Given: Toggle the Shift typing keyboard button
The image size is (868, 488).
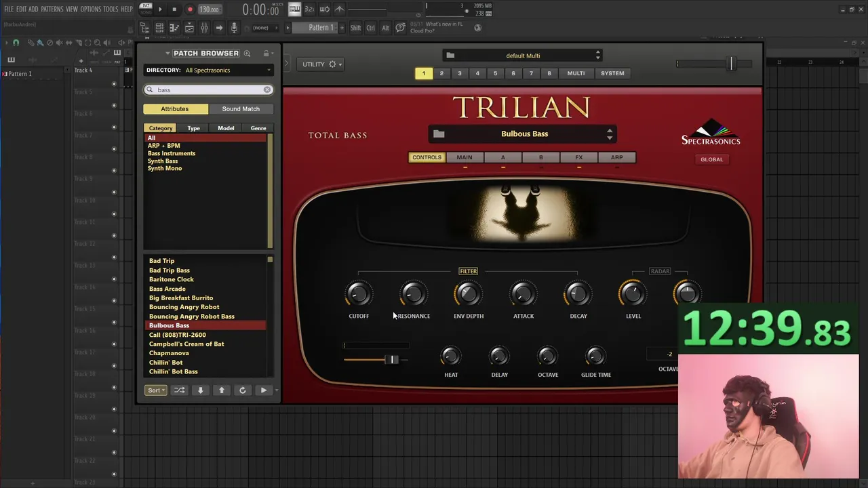Looking at the screenshot, I should [356, 28].
